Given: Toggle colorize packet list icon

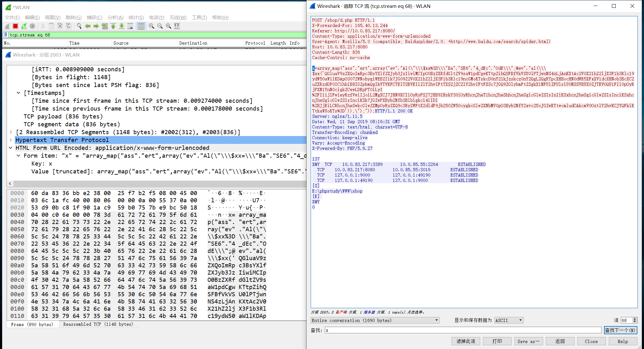Looking at the screenshot, I should (x=141, y=26).
